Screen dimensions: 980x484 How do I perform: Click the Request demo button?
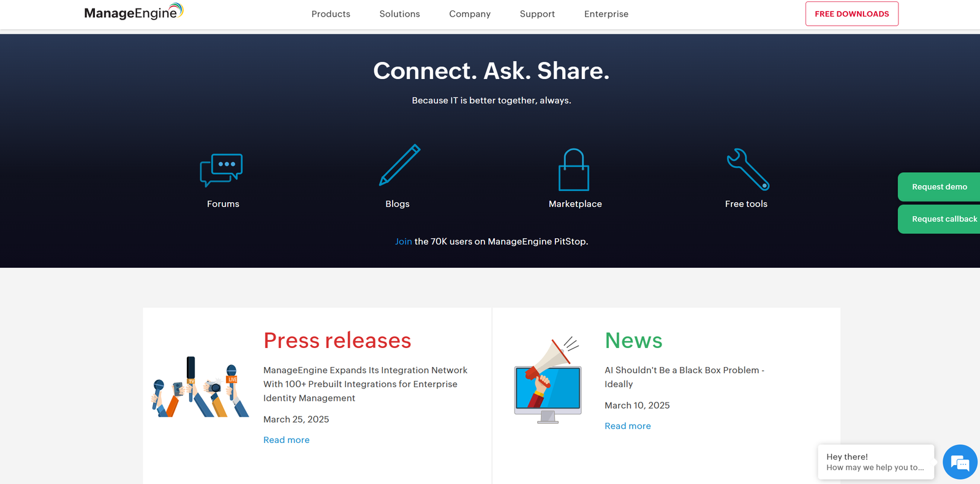(x=939, y=187)
